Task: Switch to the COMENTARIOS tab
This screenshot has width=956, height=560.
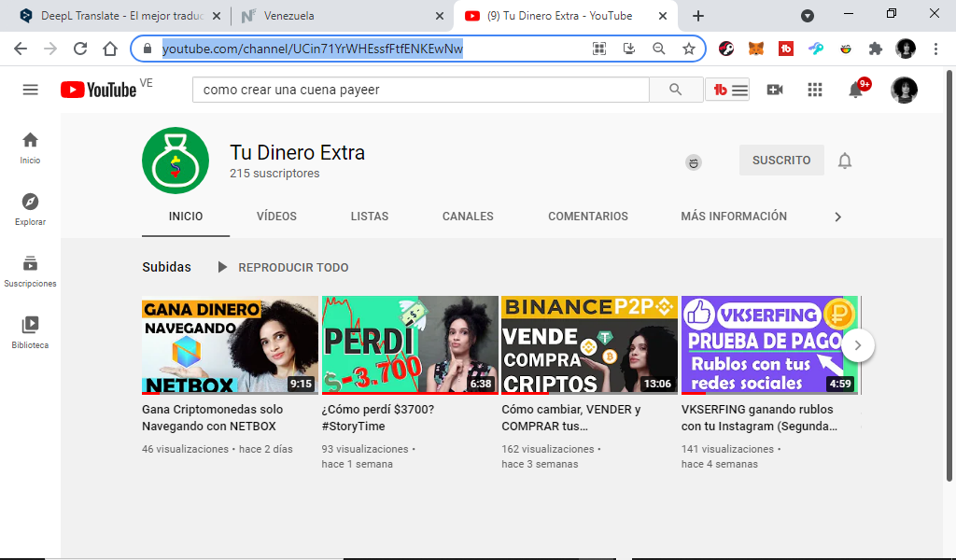Action: [x=588, y=217]
